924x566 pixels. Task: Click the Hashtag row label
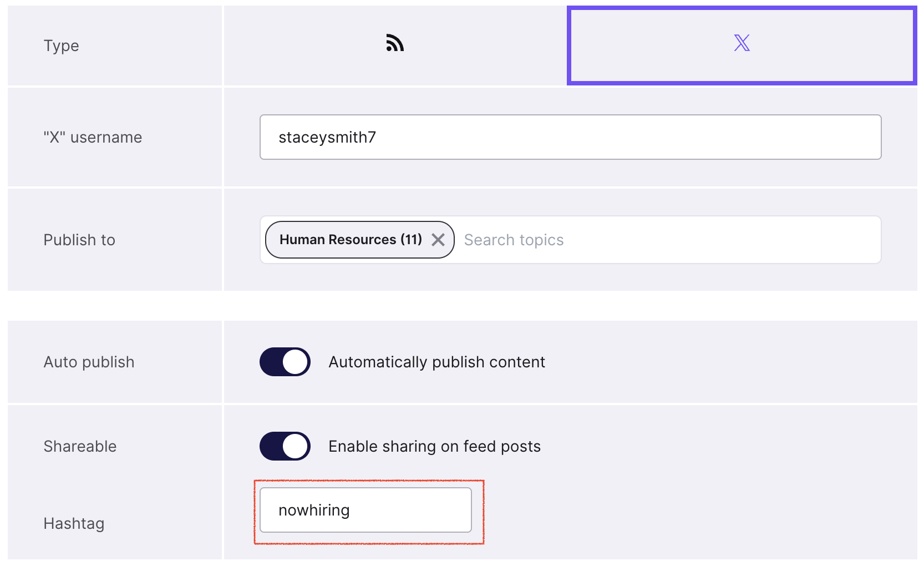click(74, 523)
